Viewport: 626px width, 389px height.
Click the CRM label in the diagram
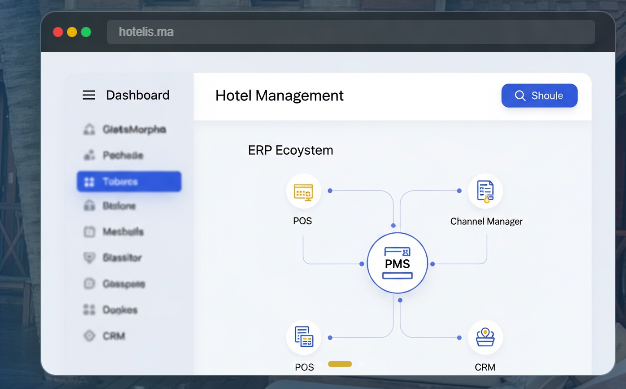(x=485, y=367)
